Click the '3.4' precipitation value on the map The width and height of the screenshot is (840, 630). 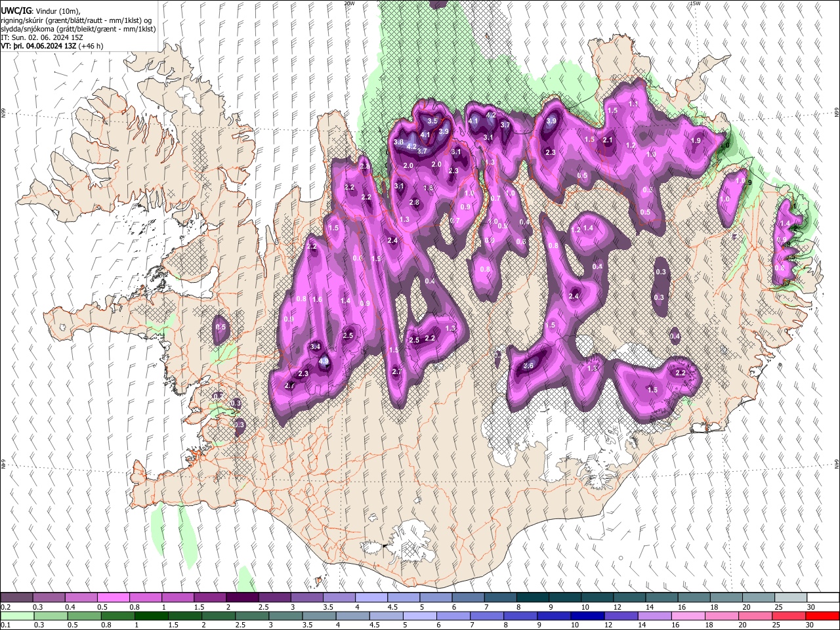pyautogui.click(x=315, y=346)
